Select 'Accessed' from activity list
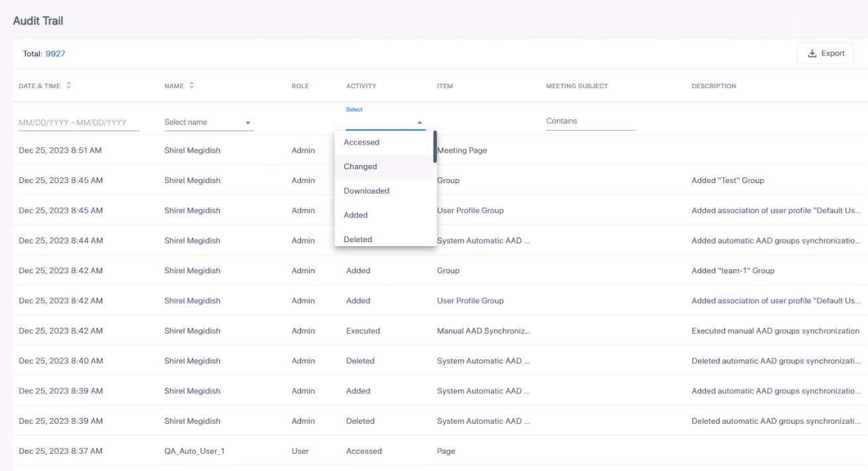The image size is (868, 471). (361, 143)
